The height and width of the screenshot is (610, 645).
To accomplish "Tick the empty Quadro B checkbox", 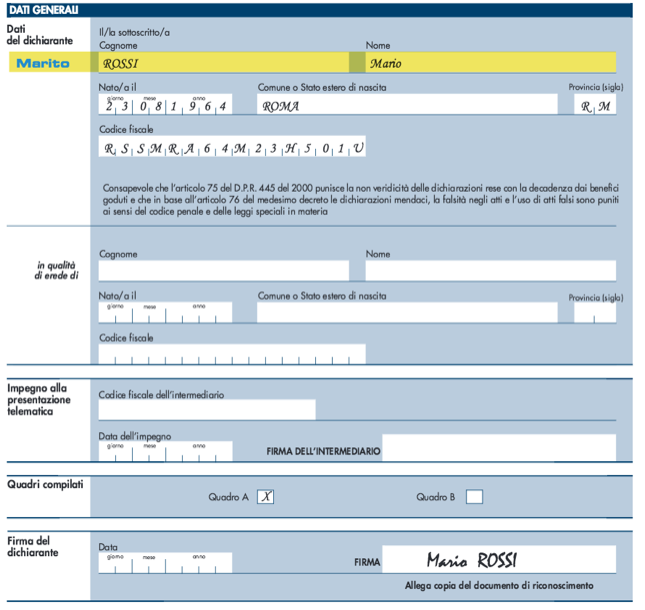I will [x=475, y=496].
